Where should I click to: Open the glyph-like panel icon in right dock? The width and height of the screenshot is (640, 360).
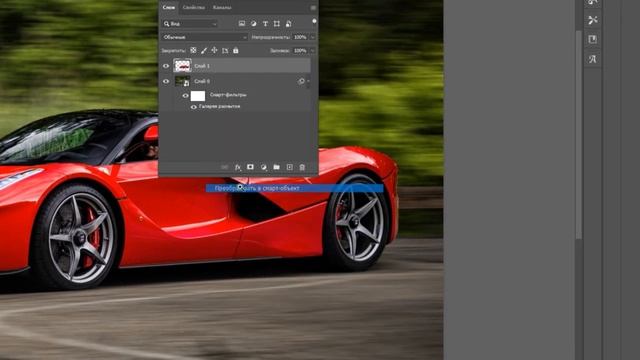pos(593,59)
